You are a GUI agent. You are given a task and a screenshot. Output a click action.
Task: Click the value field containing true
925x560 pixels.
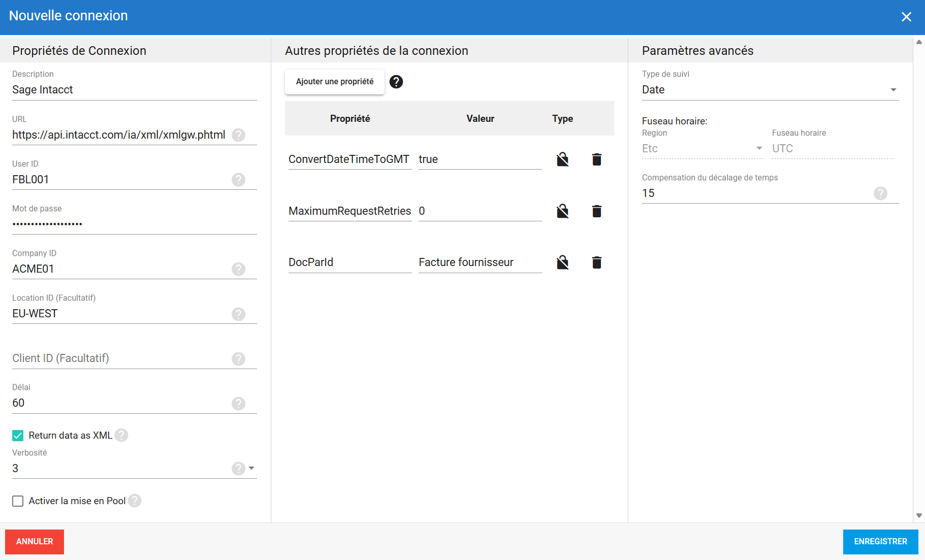[x=480, y=159]
